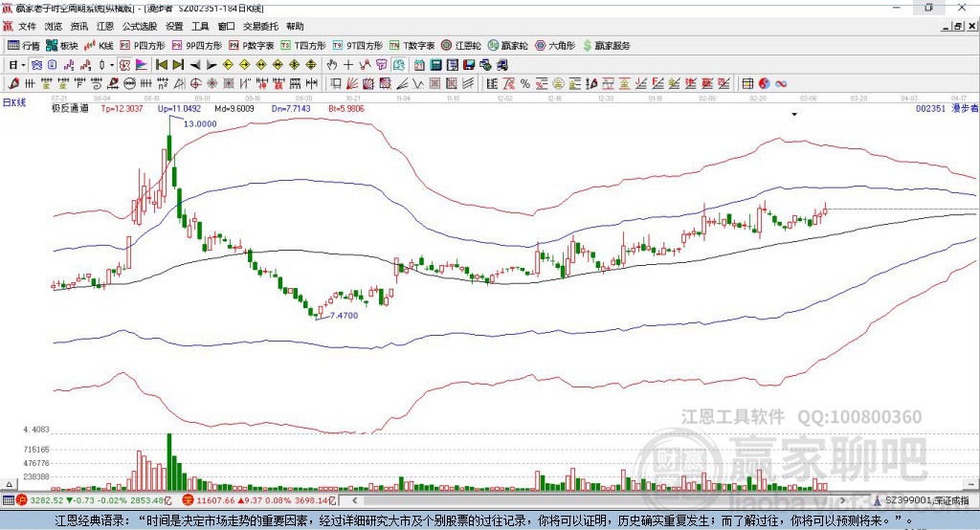The height and width of the screenshot is (530, 980).
Task: Jump to the last bar icon
Action: pyautogui.click(x=178, y=65)
